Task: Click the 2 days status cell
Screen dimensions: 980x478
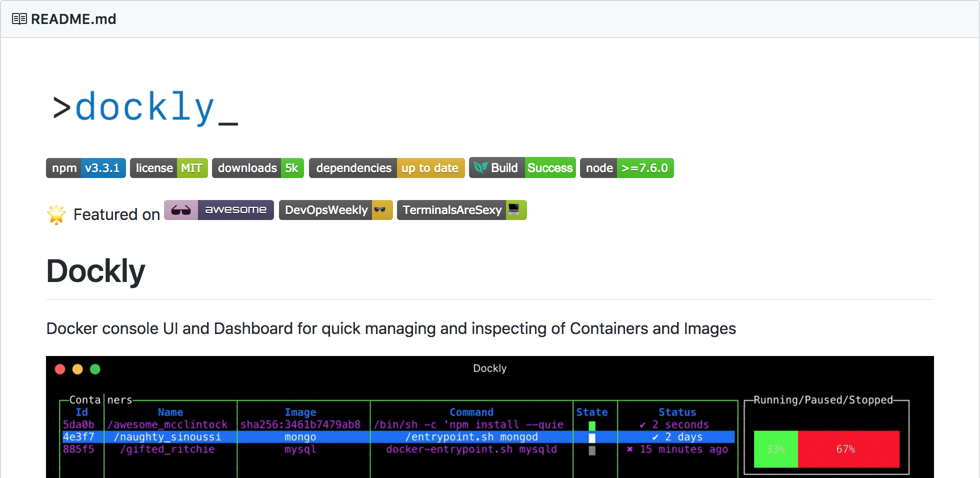Action: coord(677,437)
